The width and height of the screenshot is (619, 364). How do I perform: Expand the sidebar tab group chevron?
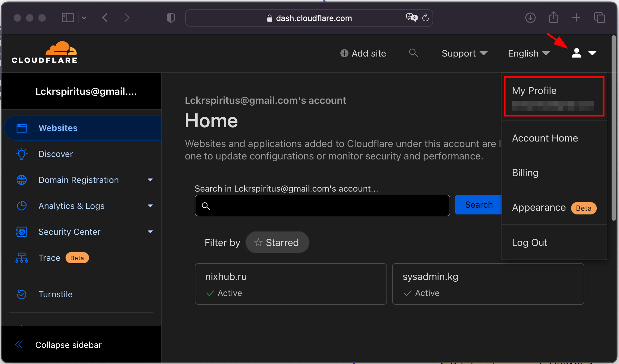(84, 18)
